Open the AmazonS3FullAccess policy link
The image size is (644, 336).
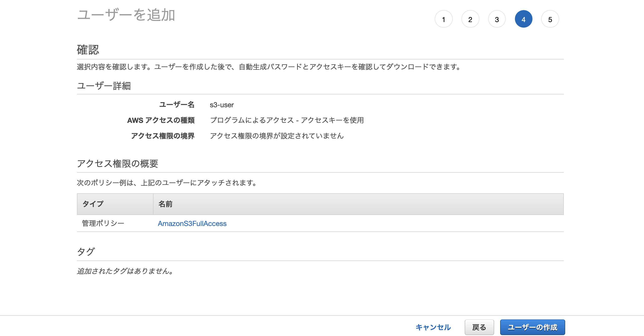click(192, 223)
